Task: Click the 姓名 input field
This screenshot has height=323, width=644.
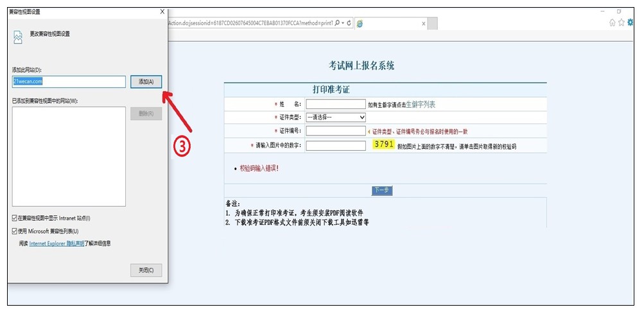Action: (x=335, y=104)
